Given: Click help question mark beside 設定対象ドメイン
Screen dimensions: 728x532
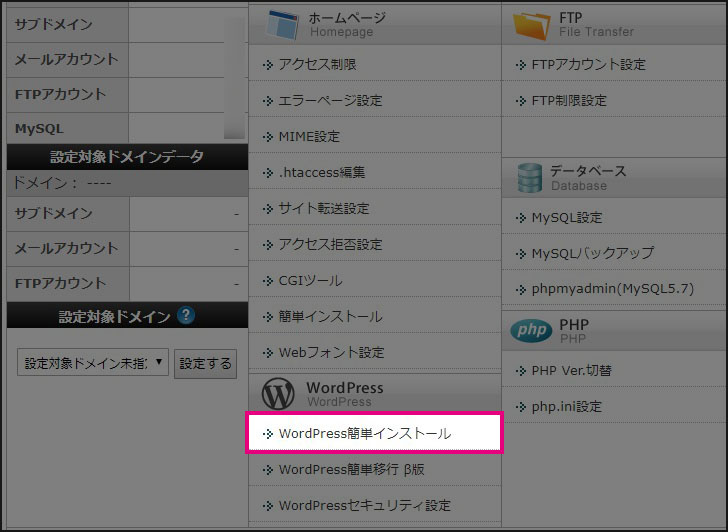Looking at the screenshot, I should tap(186, 315).
